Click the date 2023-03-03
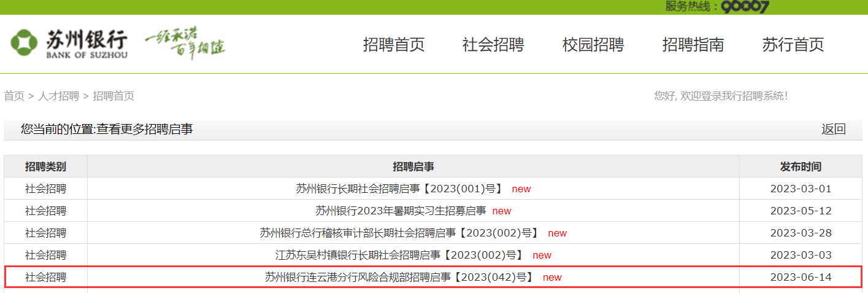 click(x=801, y=255)
